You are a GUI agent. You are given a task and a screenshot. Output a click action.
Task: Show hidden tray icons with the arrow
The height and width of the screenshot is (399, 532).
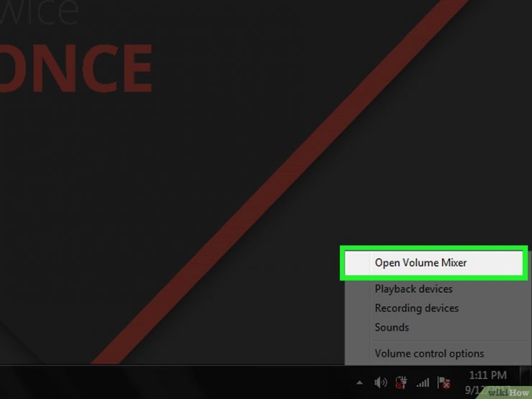click(x=359, y=383)
